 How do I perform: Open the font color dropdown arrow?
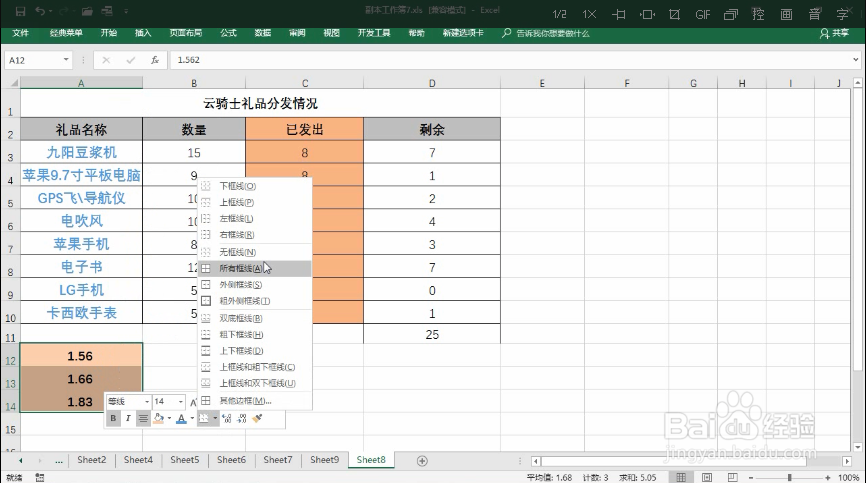point(192,418)
